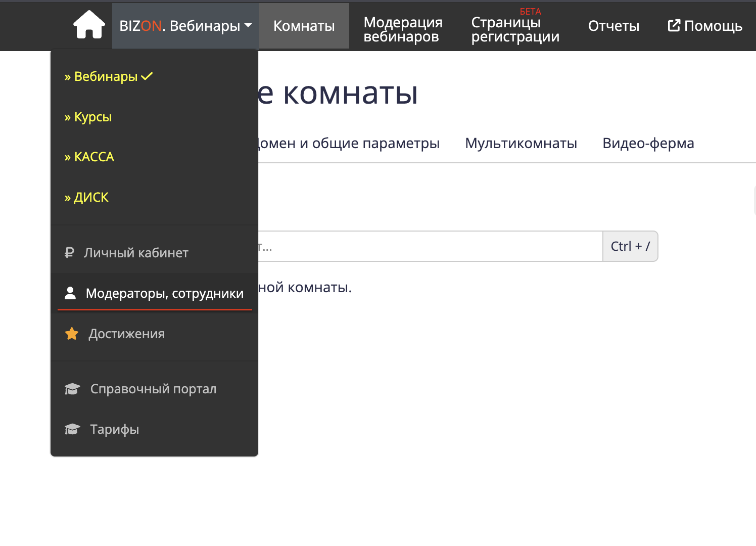Click the home icon in the navbar

89,25
